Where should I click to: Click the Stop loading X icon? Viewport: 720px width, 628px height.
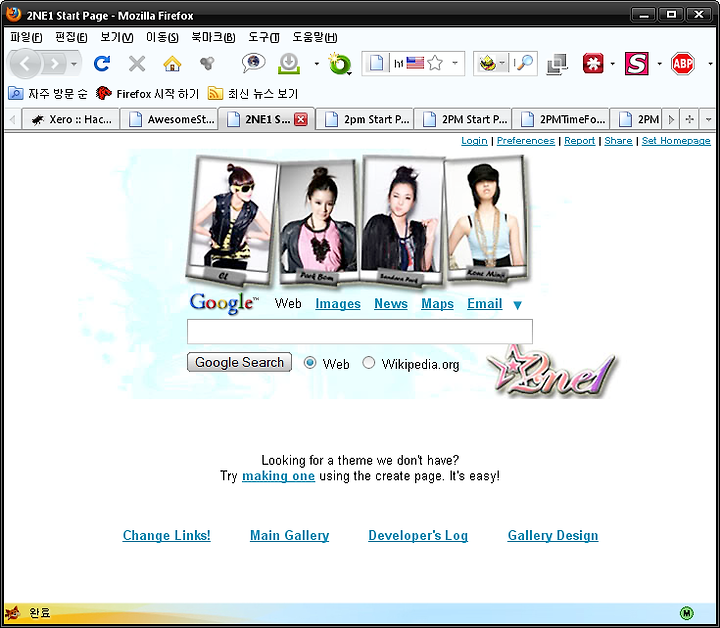click(137, 64)
